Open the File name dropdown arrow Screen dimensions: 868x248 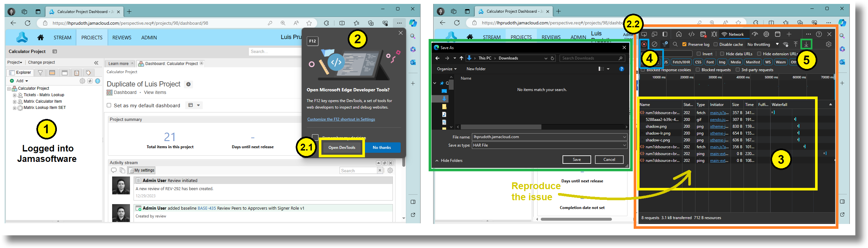coord(624,137)
